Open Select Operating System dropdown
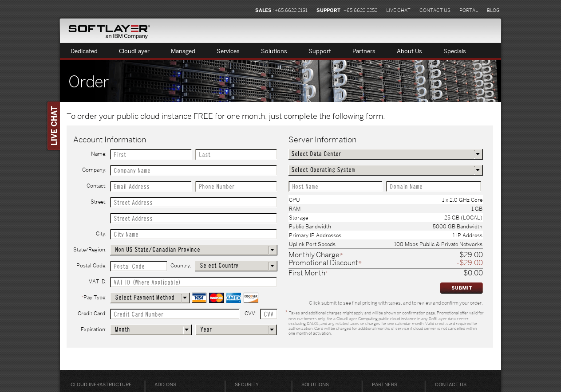The height and width of the screenshot is (392, 561). (x=385, y=170)
